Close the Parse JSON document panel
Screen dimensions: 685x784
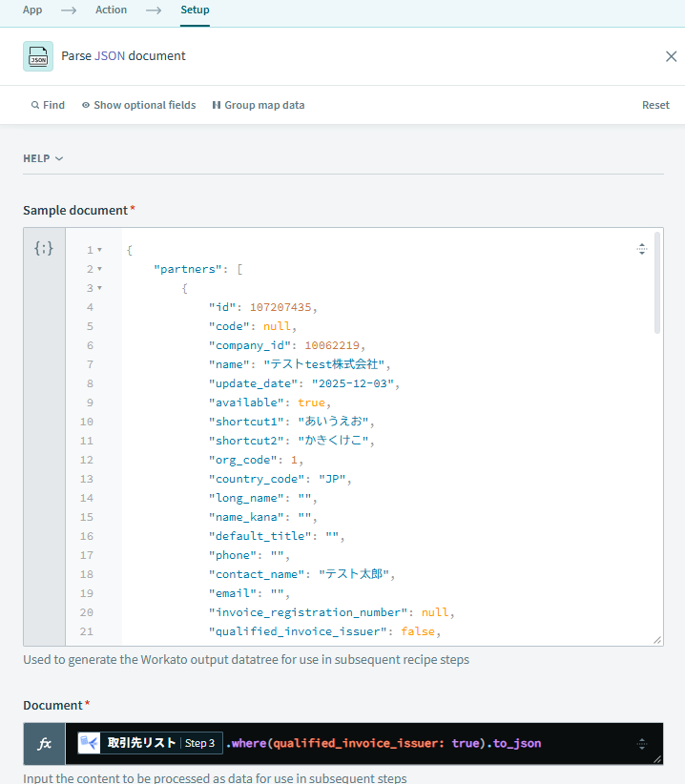pos(671,56)
